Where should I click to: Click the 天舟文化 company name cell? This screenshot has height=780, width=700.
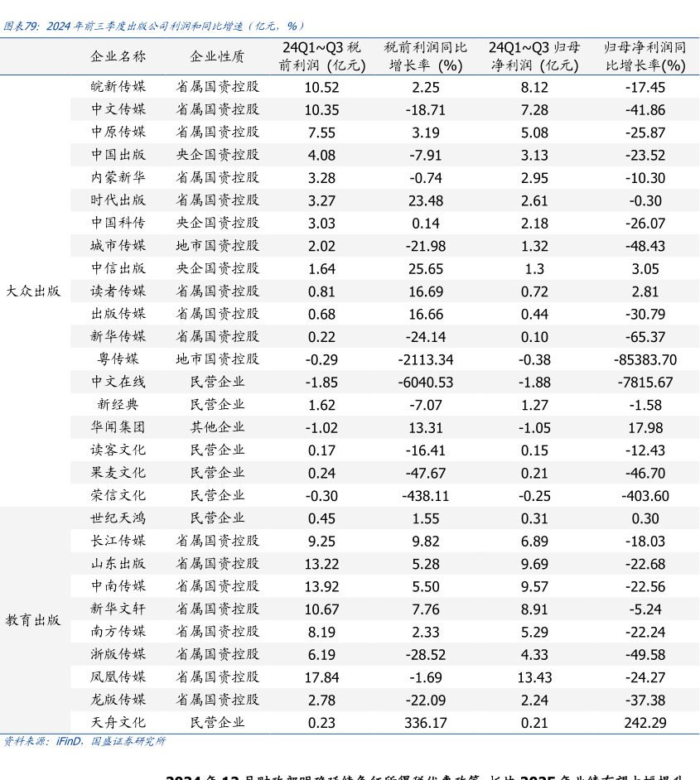pyautogui.click(x=118, y=723)
